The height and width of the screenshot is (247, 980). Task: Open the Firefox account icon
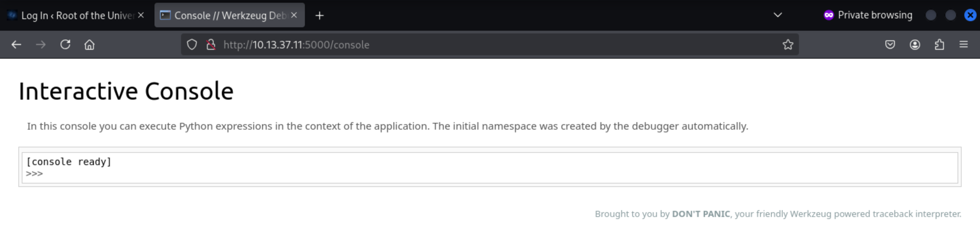coord(915,45)
